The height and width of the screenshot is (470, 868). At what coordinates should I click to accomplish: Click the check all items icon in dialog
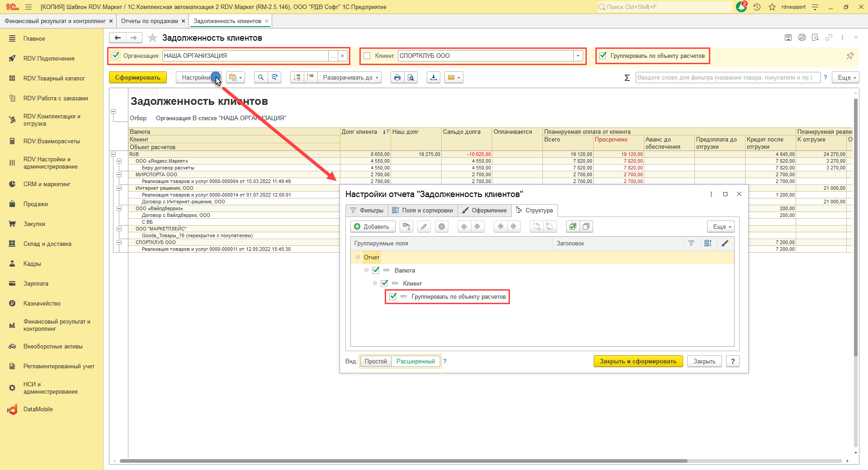pyautogui.click(x=573, y=226)
